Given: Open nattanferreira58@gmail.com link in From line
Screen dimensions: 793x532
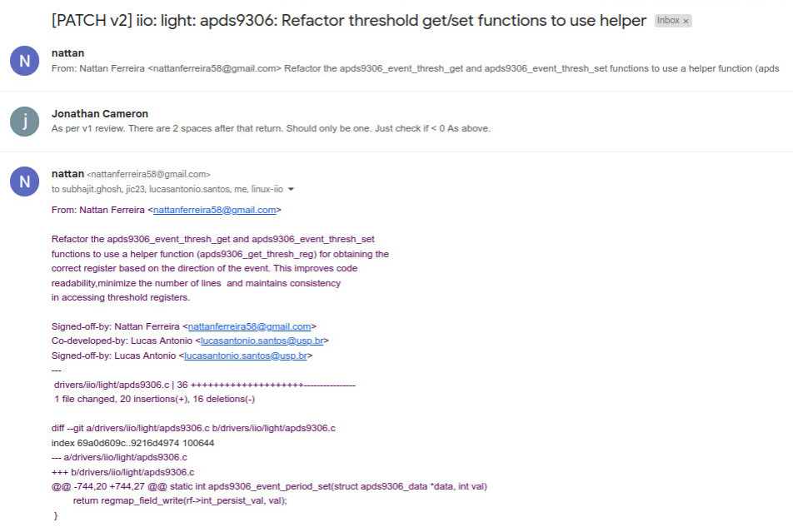Looking at the screenshot, I should pos(214,210).
